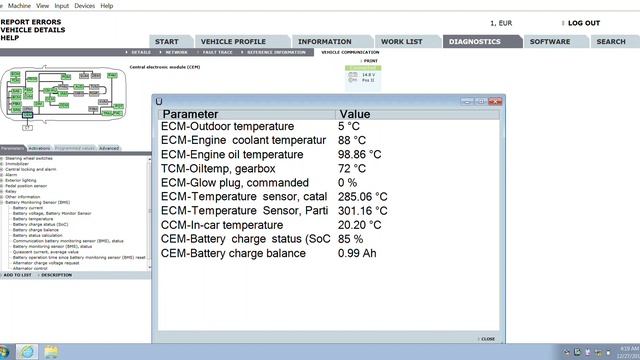Click LOG OUT button
Viewport: 640px width, 360px height.
[x=584, y=23]
